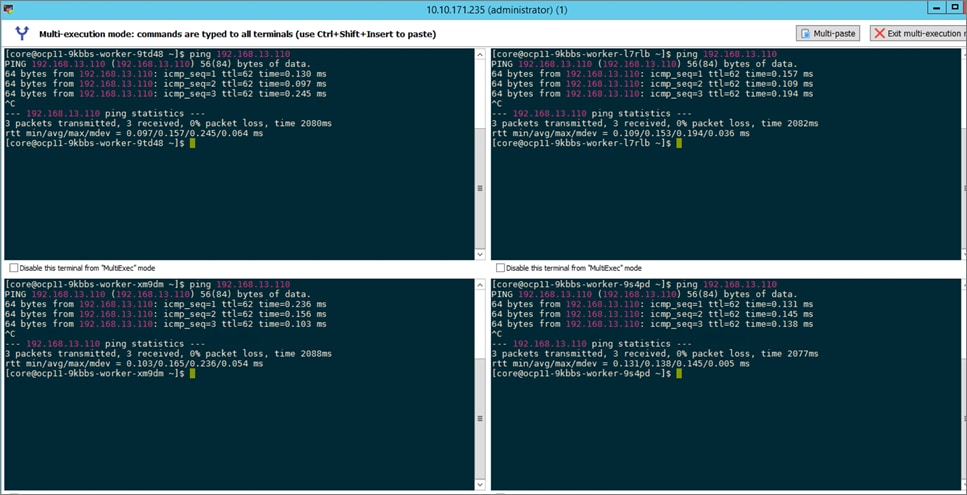The width and height of the screenshot is (967, 495).
Task: Minimize the 10.10.171.235 window
Action: [x=937, y=7]
